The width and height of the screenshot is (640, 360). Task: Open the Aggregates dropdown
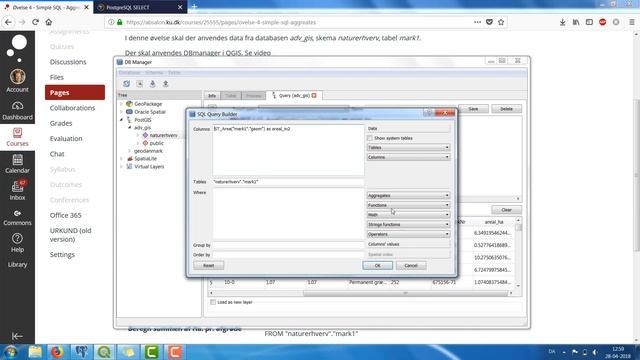[408, 196]
